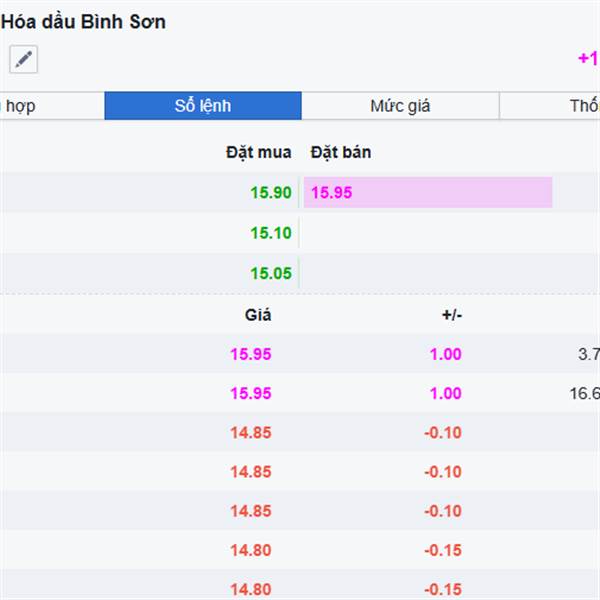The width and height of the screenshot is (600, 600).
Task: Click the pink-highlighted 15.95 ask price
Action: (331, 193)
